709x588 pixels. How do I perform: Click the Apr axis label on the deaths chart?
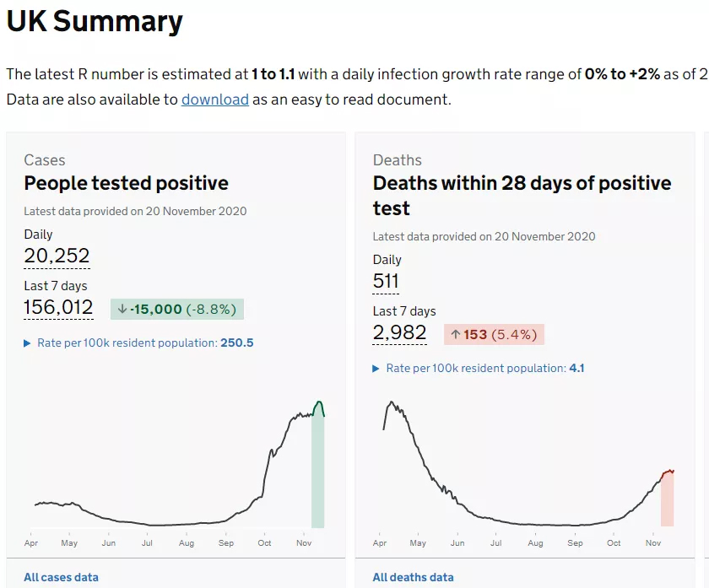(x=380, y=542)
